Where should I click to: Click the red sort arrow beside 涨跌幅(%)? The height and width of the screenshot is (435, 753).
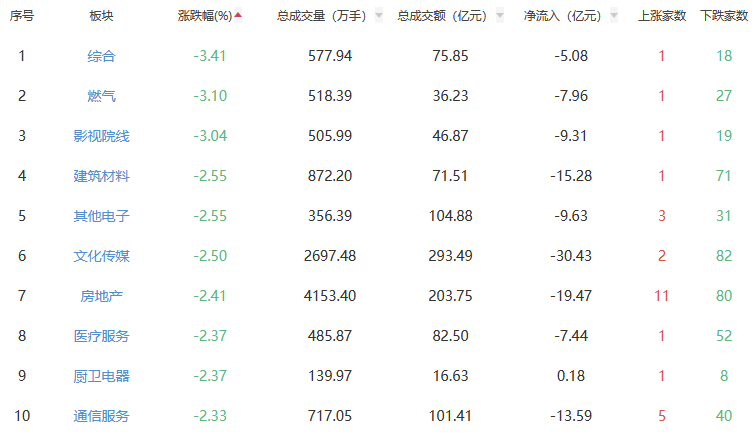point(238,15)
